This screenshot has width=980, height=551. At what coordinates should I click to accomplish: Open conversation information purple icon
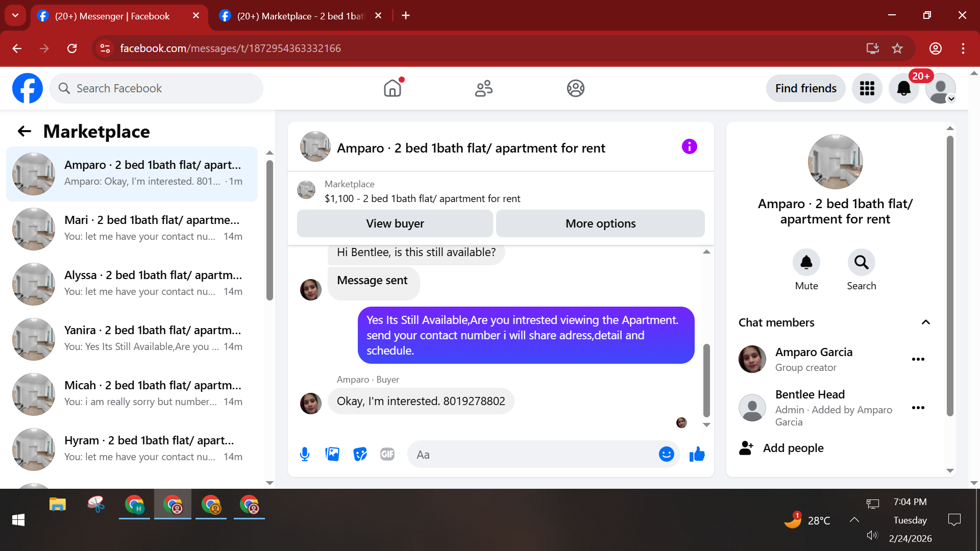coord(689,147)
